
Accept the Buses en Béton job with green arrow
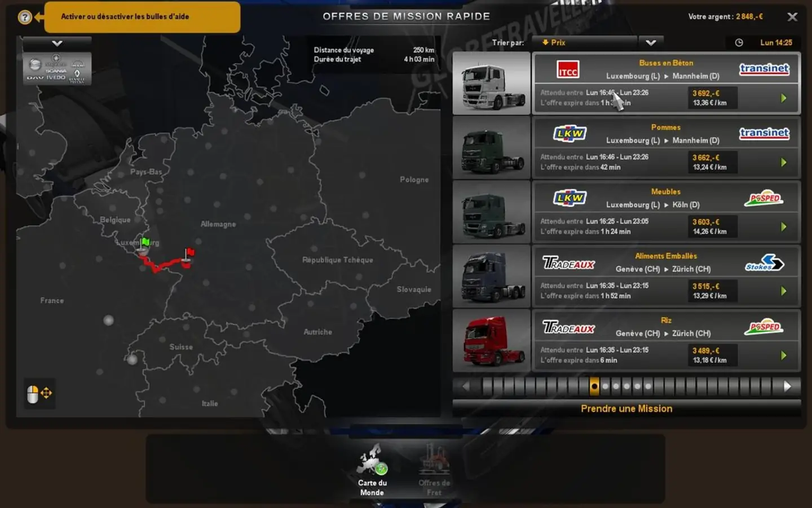[x=784, y=98]
